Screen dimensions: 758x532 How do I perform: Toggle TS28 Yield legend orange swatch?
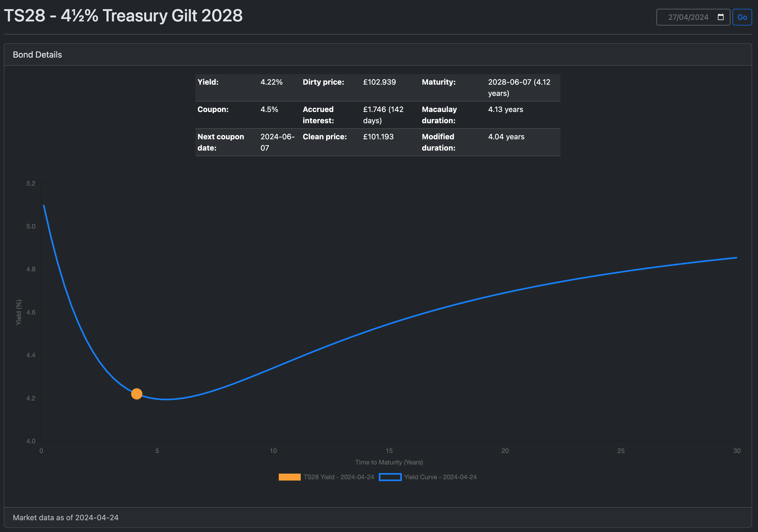[x=289, y=477]
